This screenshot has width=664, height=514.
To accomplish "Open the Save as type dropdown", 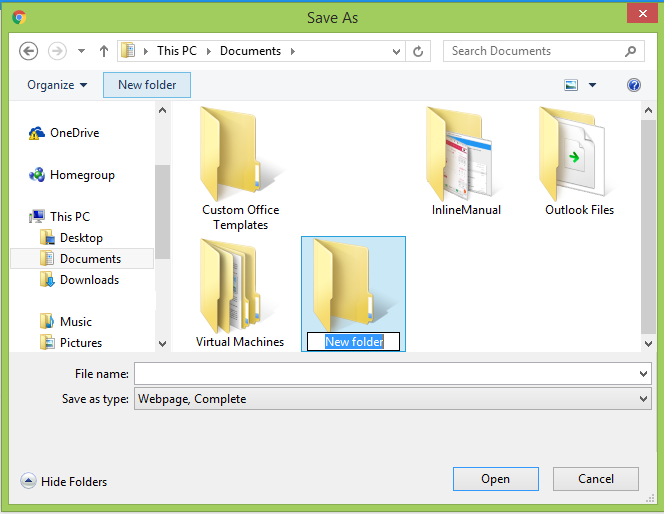I will click(393, 399).
